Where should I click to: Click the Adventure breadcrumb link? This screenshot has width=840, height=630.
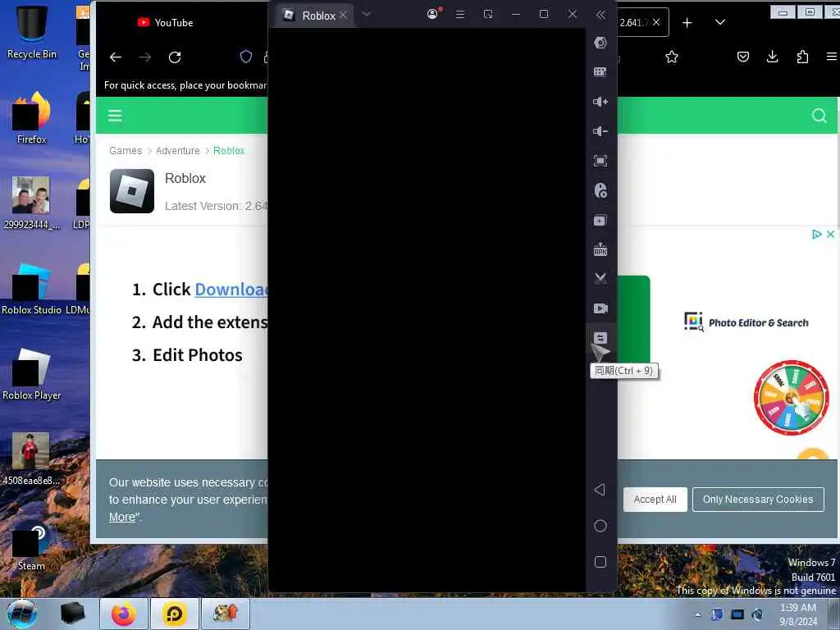point(177,151)
